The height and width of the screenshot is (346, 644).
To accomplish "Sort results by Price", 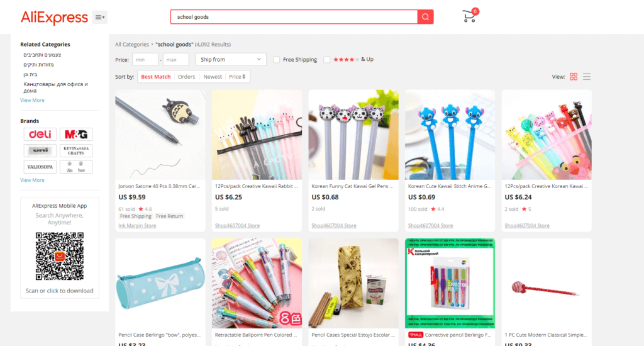I will pyautogui.click(x=237, y=77).
